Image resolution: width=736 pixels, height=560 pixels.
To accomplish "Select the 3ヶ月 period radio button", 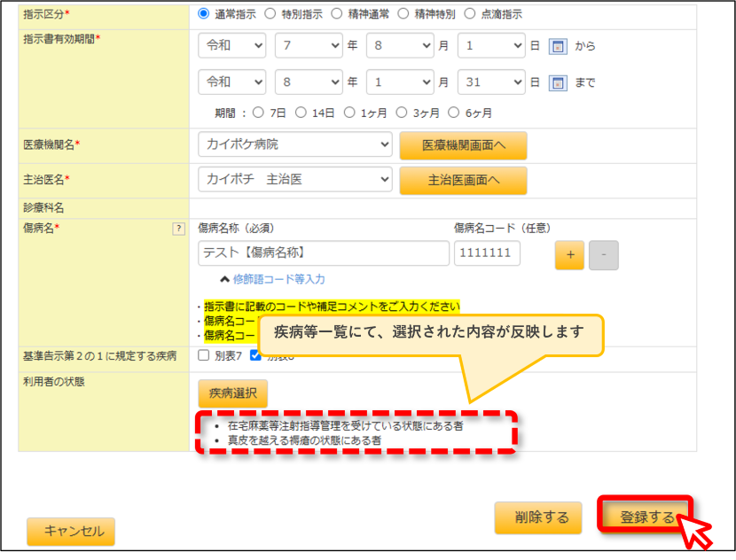I will pos(402,113).
